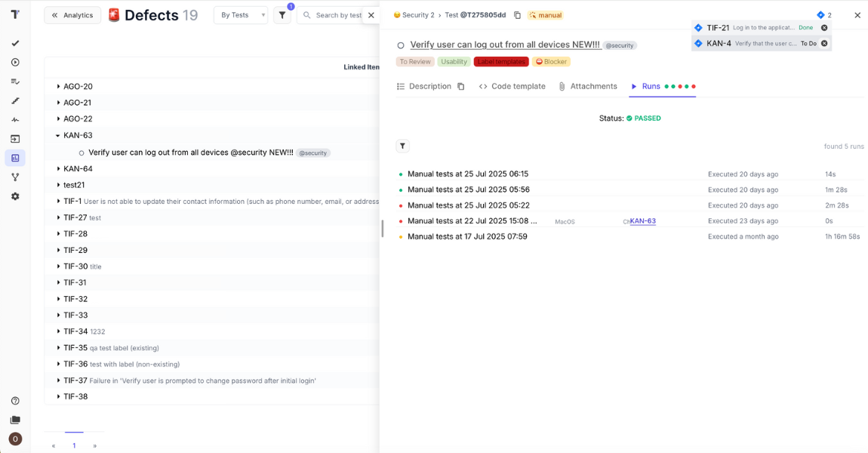Open the branching icon in the left sidebar
The image size is (868, 453).
[15, 177]
